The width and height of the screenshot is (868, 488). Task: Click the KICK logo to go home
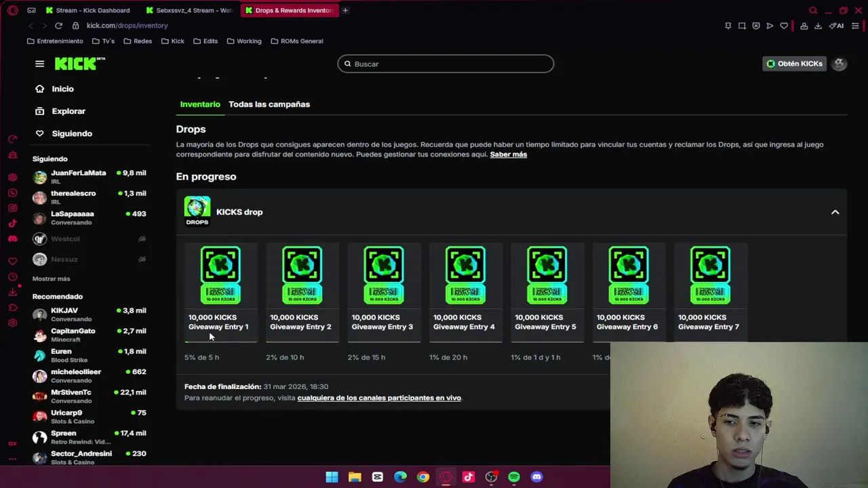(x=80, y=63)
